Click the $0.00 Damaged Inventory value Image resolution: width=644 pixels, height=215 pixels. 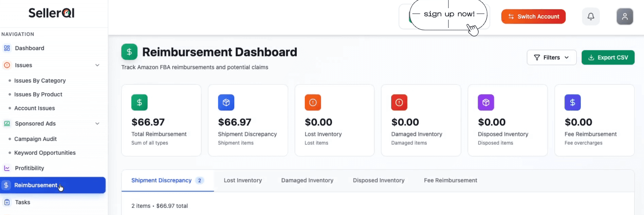(405, 122)
